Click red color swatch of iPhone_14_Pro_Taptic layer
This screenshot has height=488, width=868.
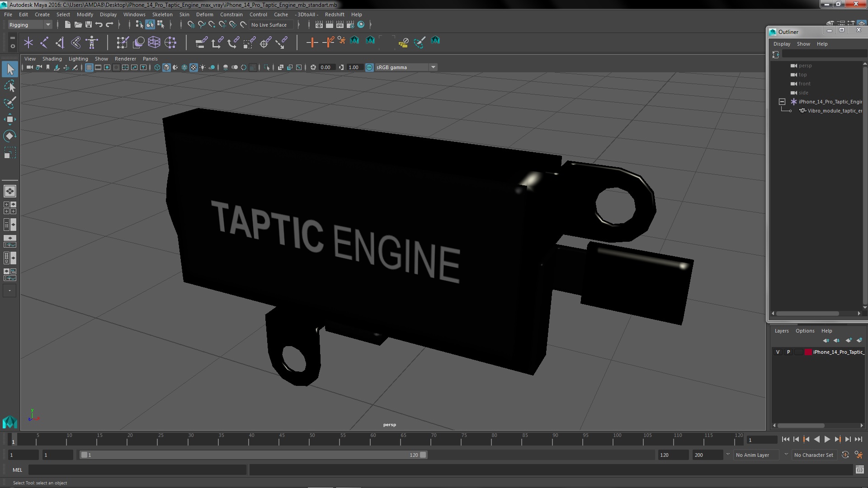pyautogui.click(x=808, y=352)
